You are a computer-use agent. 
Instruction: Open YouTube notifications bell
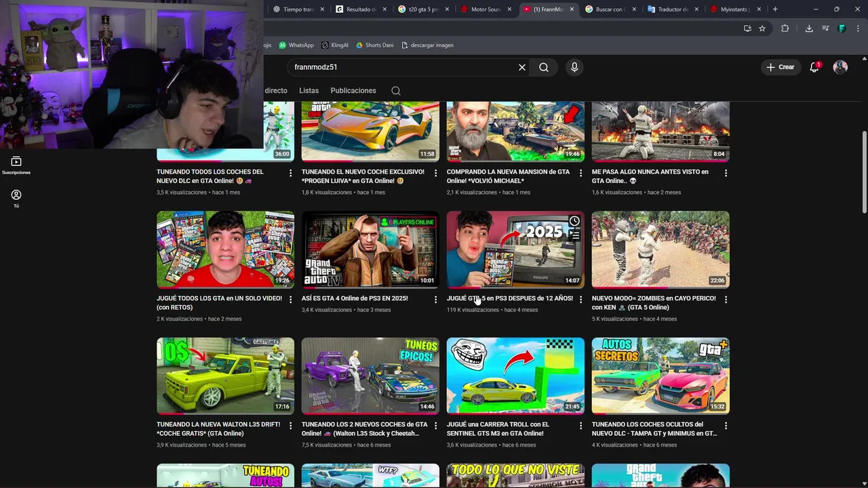pos(814,67)
